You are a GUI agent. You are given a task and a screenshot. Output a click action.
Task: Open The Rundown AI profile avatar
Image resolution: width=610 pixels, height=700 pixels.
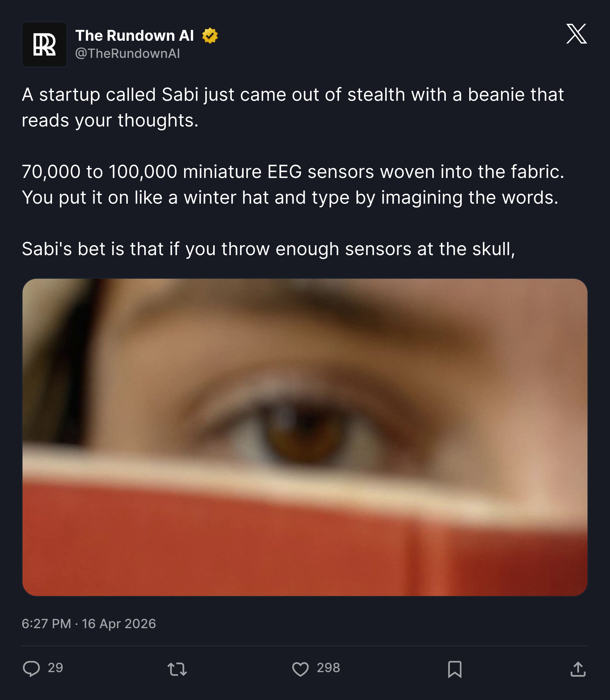coord(44,44)
